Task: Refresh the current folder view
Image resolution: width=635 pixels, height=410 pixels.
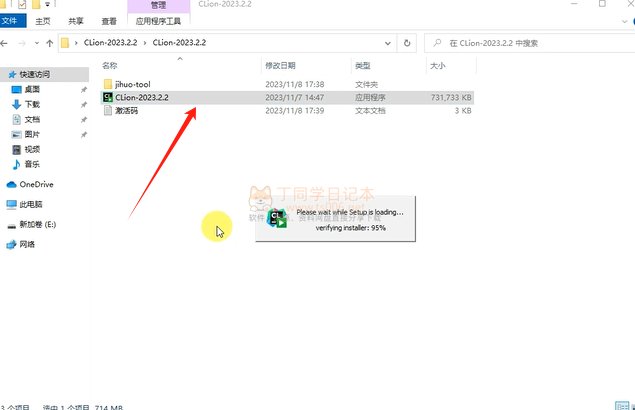Action: [407, 43]
